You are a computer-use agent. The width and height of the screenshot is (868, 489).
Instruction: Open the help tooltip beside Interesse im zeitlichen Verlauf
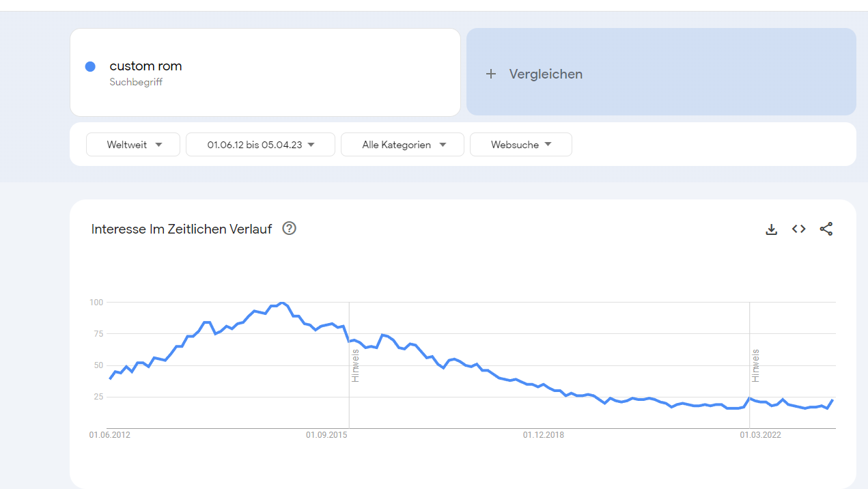289,229
